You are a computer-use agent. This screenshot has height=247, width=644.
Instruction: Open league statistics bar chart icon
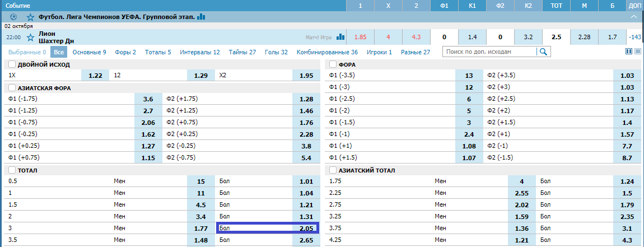(x=201, y=17)
